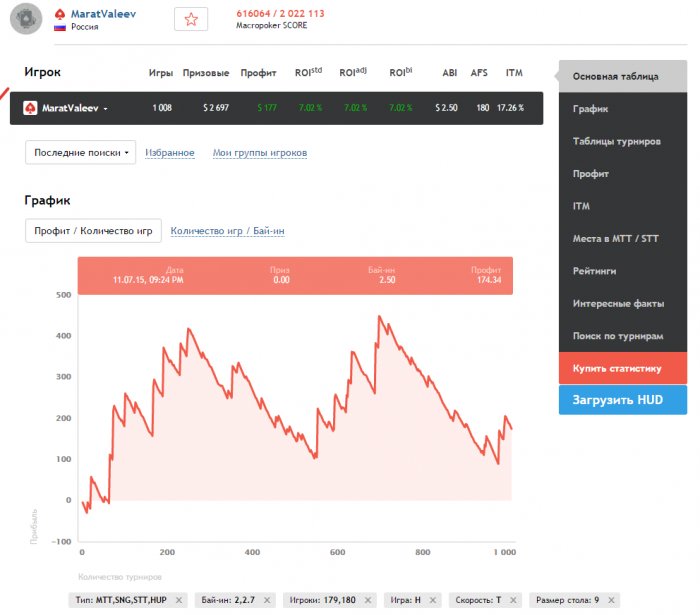The width and height of the screenshot is (700, 615).
Task: Click the $177 profit value
Action: pos(267,108)
